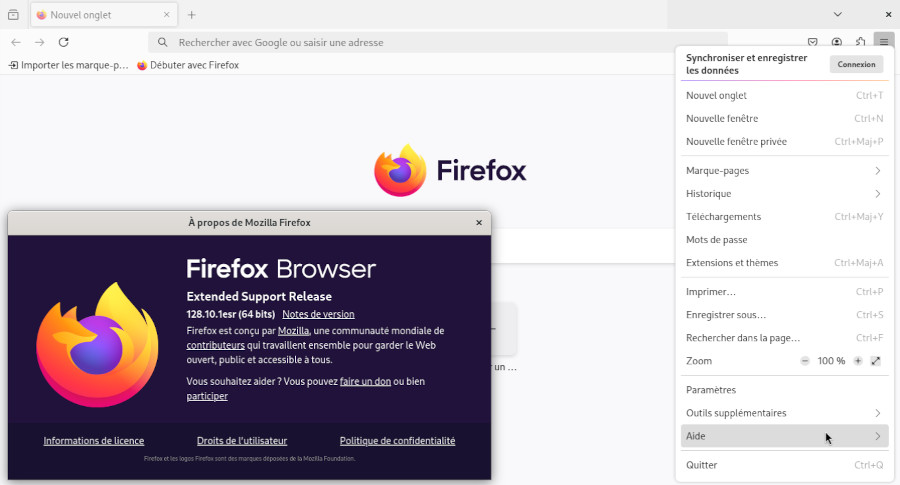The height and width of the screenshot is (485, 900).
Task: Open a new tab with plus icon
Action: [192, 15]
